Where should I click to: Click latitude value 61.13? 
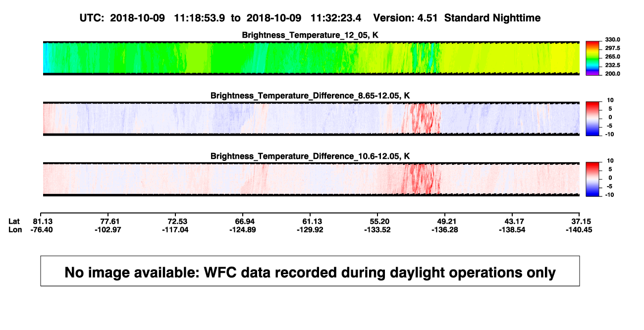tap(312, 221)
